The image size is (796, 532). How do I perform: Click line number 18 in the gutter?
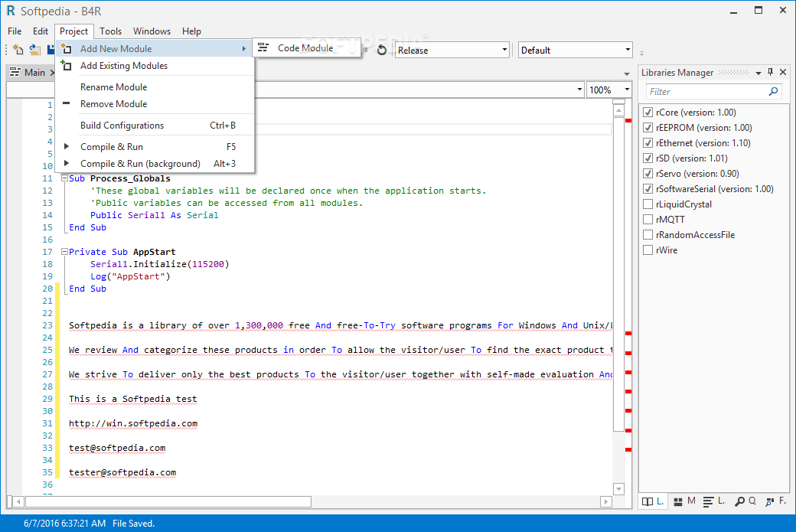pyautogui.click(x=47, y=264)
